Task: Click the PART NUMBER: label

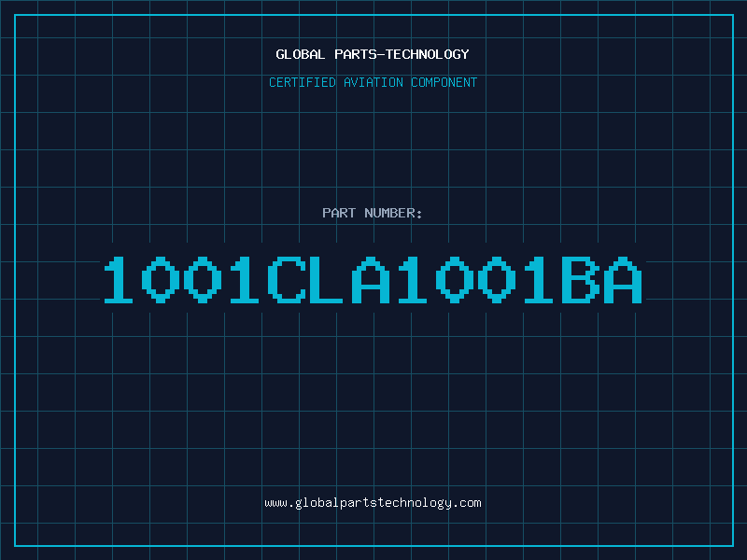Action: pos(373,213)
